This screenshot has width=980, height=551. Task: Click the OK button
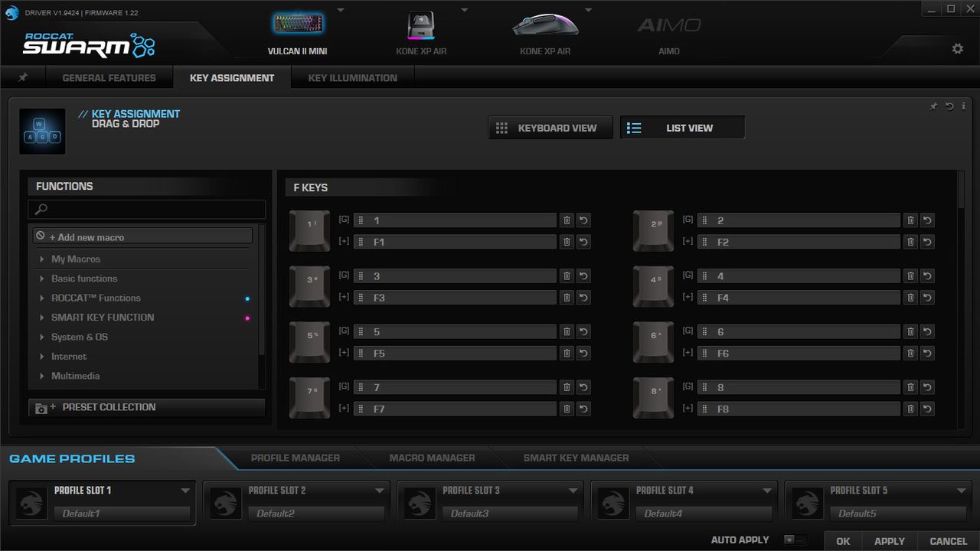point(843,541)
